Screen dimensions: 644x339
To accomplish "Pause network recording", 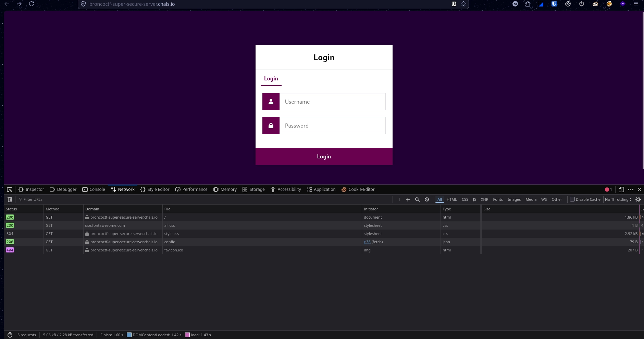I will point(398,199).
